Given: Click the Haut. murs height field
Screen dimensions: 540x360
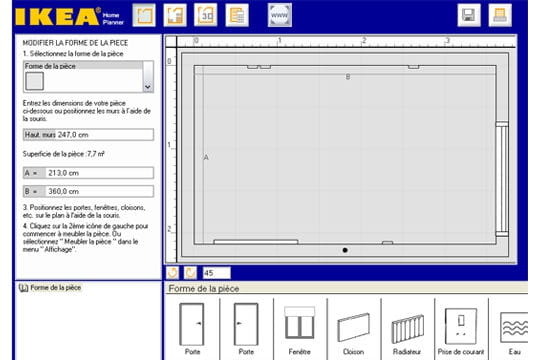Looking at the screenshot, I should [89, 135].
